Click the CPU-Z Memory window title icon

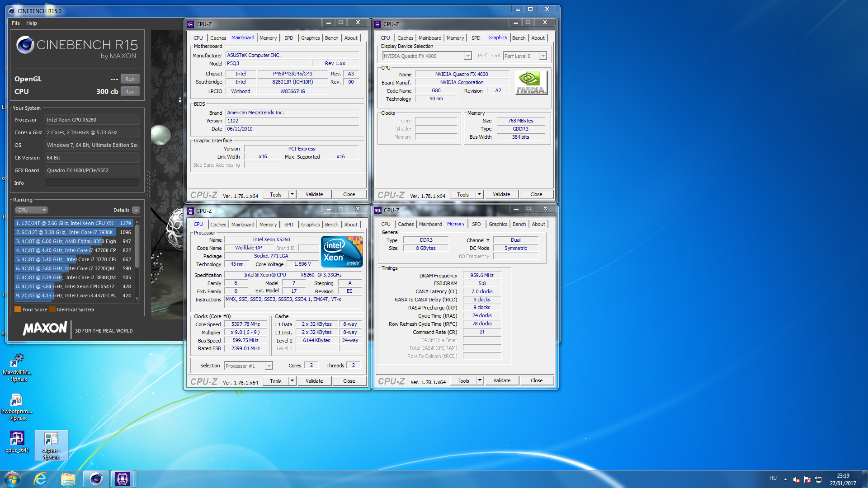[x=378, y=211]
